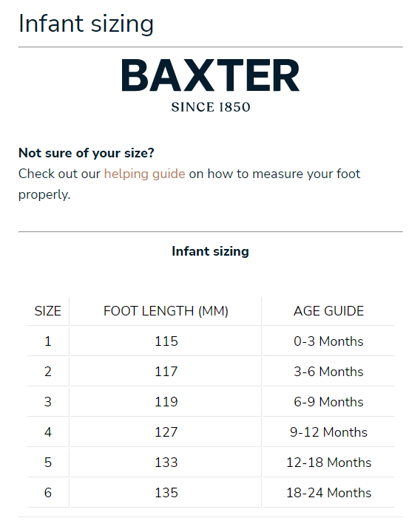Click the SINCE 1850 tagline
This screenshot has width=409, height=532.
[x=211, y=107]
